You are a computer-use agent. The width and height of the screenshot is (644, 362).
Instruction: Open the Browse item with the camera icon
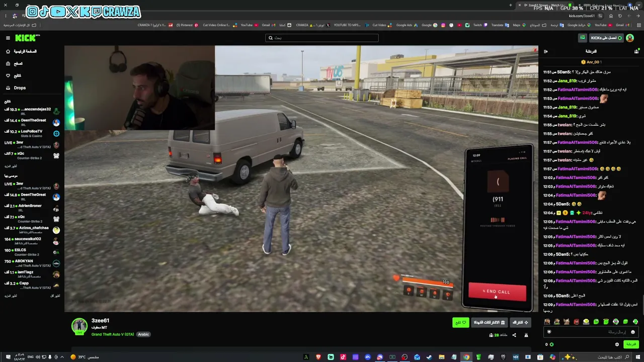[x=15, y=63]
